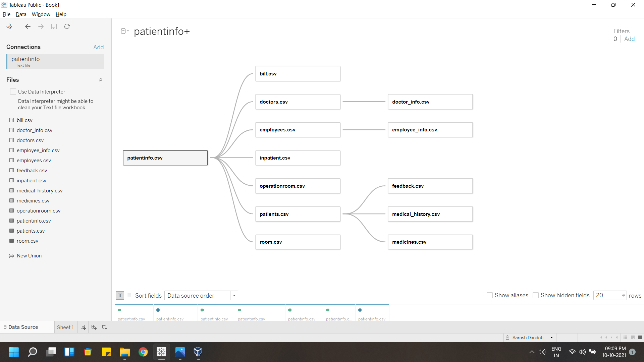Open the Sort fields dropdown
The width and height of the screenshot is (644, 362).
[x=201, y=296]
